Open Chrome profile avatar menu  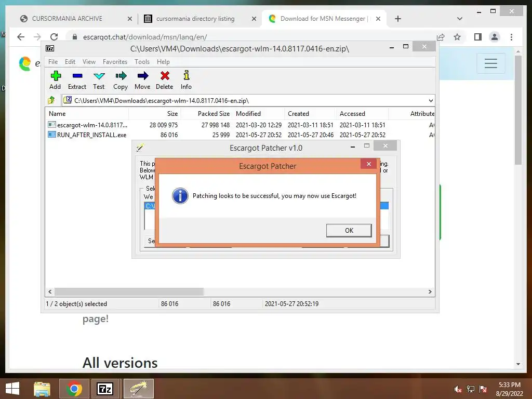pos(495,37)
